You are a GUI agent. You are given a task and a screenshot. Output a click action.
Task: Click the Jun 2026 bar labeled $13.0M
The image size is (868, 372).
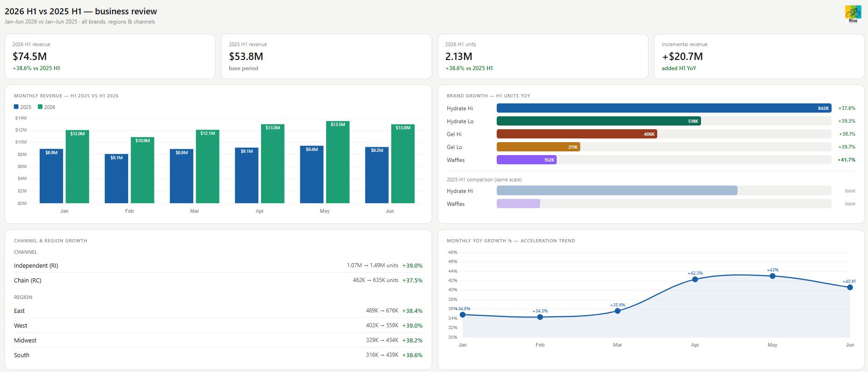pyautogui.click(x=403, y=163)
